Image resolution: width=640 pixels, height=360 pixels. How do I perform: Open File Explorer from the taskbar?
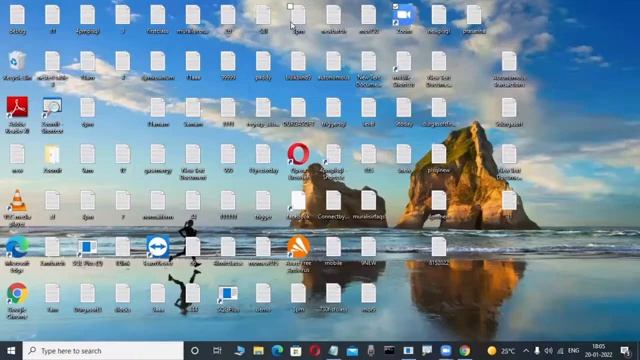click(258, 351)
